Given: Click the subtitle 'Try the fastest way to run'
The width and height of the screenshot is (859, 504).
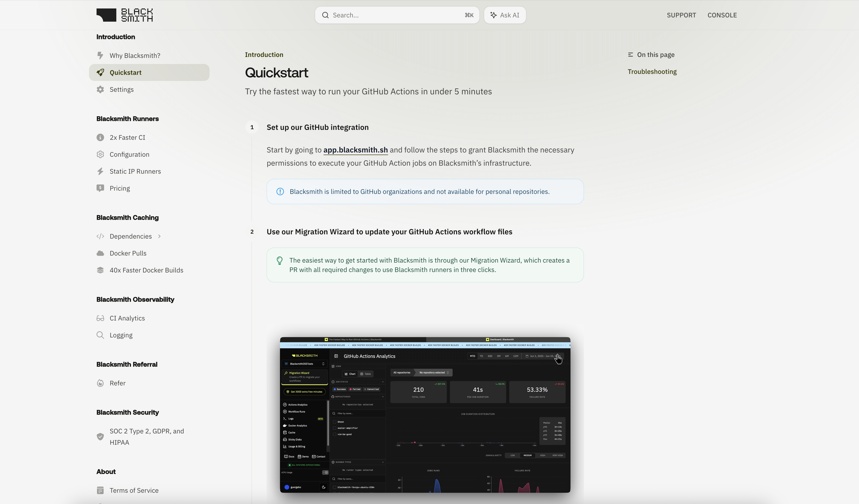Looking at the screenshot, I should (368, 92).
